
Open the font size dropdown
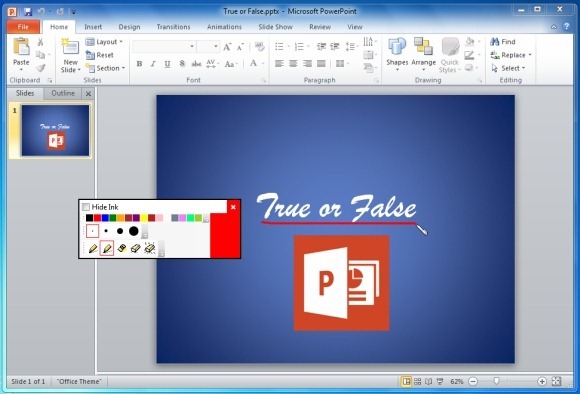(x=216, y=47)
